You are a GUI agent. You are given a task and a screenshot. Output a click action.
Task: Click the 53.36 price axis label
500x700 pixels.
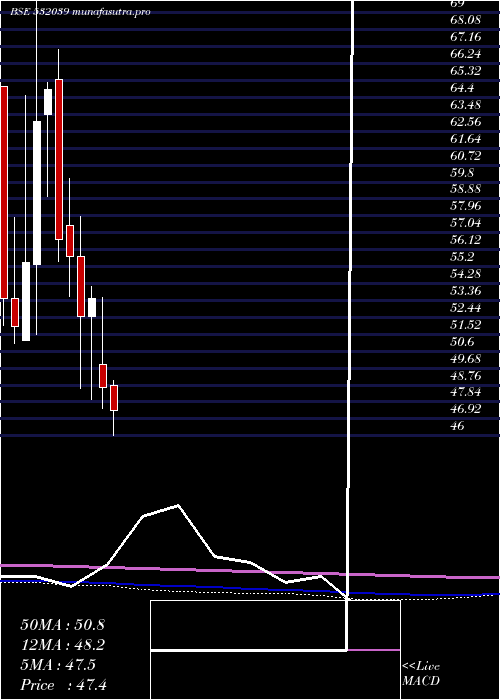466,292
